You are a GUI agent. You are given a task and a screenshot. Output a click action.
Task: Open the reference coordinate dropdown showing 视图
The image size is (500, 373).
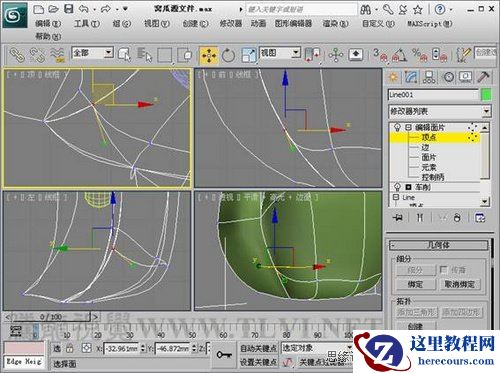click(x=280, y=53)
